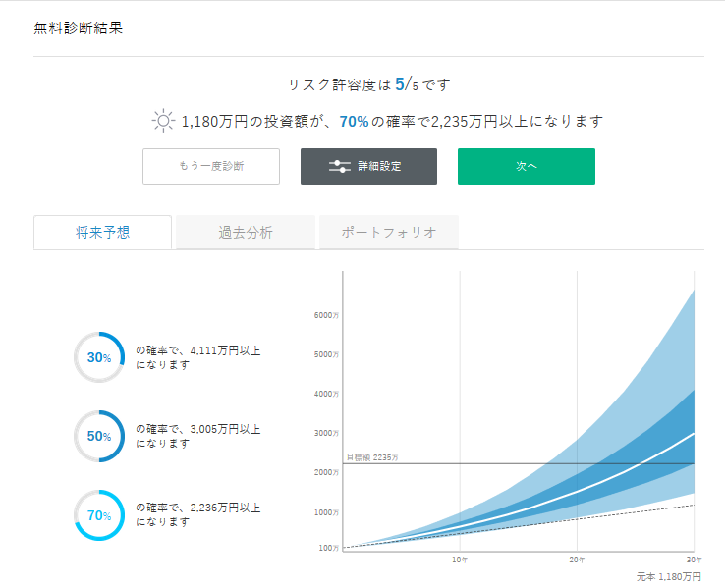
Task: Click the sliders icon in 詳細設定
Action: click(339, 166)
